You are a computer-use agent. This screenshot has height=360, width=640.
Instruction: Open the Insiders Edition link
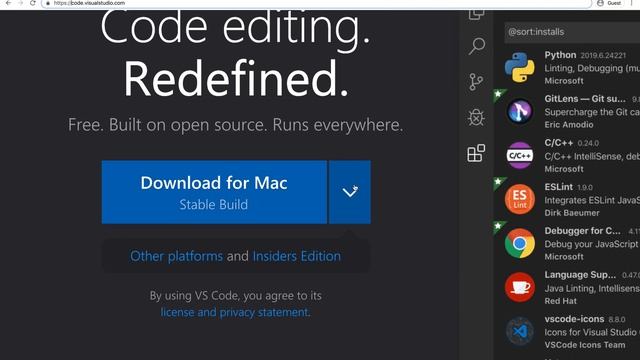click(297, 256)
